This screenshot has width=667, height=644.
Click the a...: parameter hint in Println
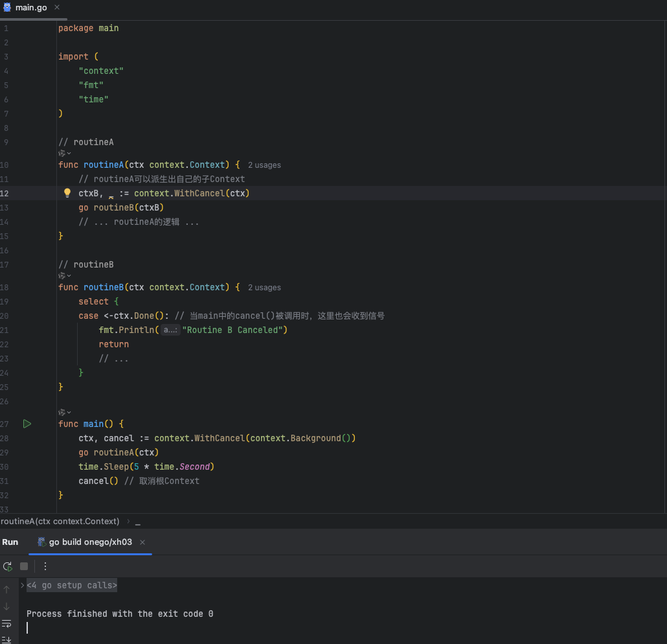[x=170, y=330]
